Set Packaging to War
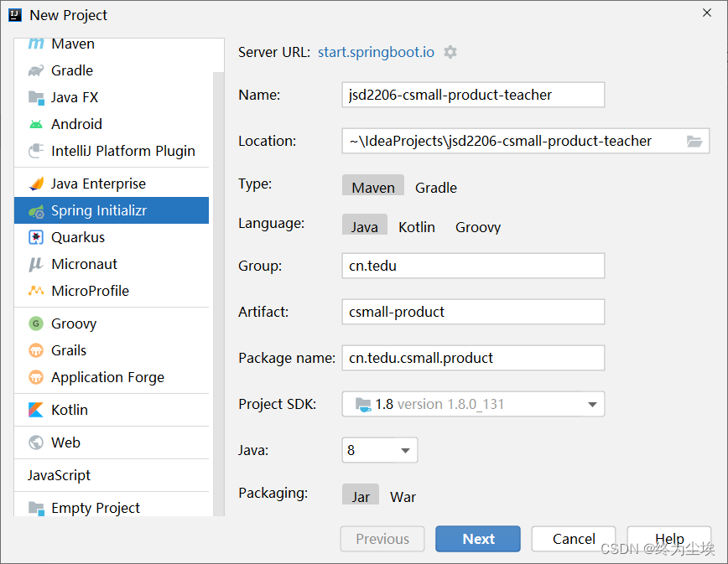The width and height of the screenshot is (728, 564). pyautogui.click(x=403, y=497)
